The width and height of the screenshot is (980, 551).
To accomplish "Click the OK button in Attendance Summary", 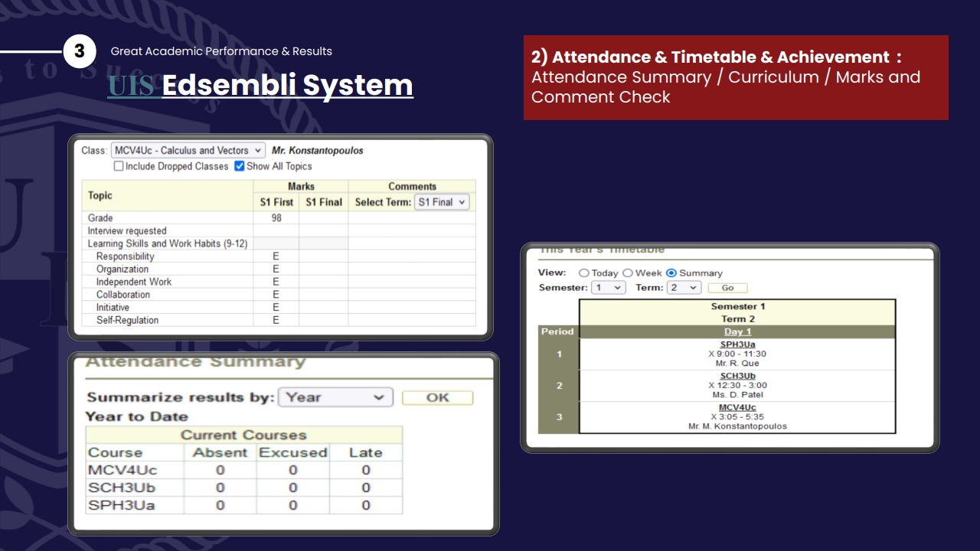I will pyautogui.click(x=437, y=398).
